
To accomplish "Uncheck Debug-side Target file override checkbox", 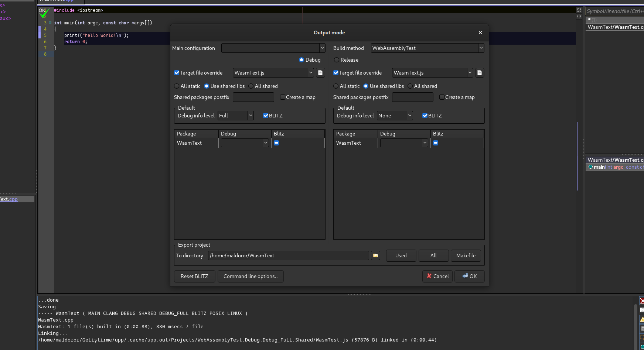I will tap(177, 73).
